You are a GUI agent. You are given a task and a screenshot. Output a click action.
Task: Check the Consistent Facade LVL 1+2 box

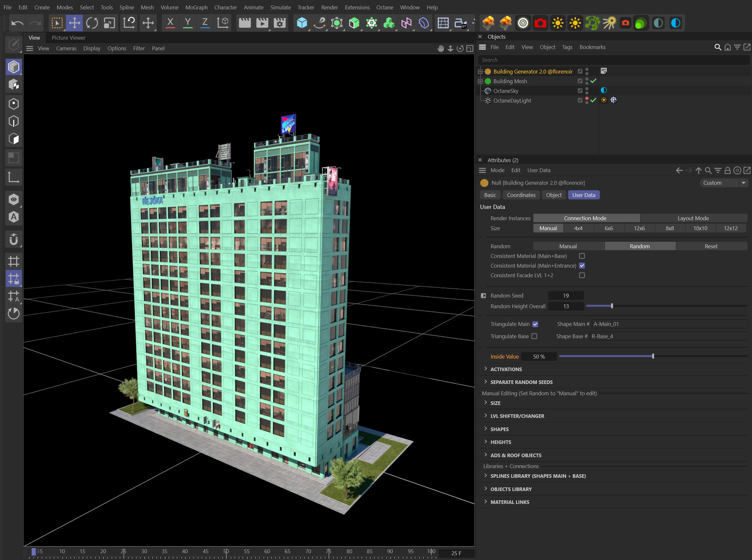[x=582, y=275]
